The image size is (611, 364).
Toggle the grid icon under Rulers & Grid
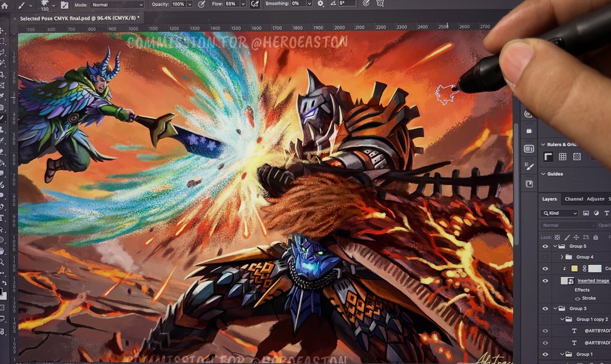coord(563,157)
